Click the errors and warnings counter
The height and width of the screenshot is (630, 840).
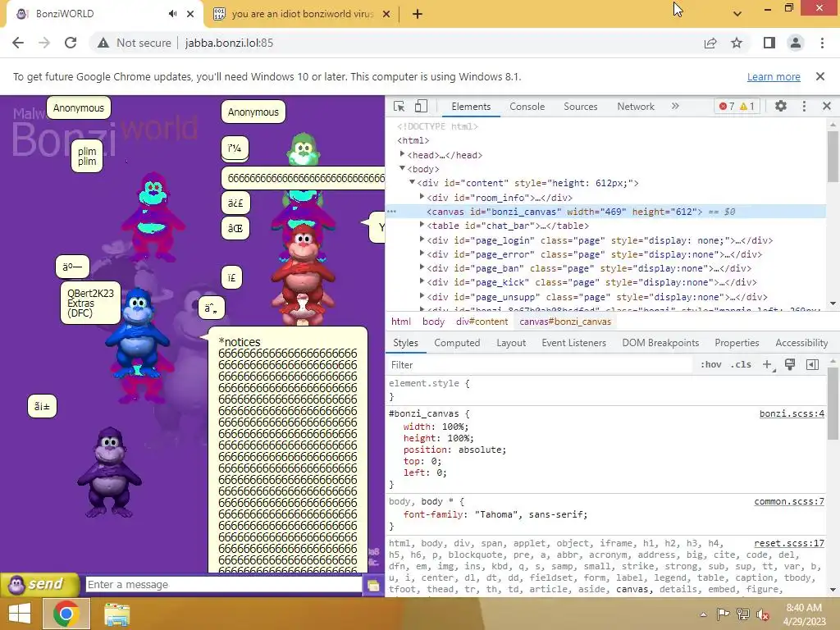click(x=737, y=106)
